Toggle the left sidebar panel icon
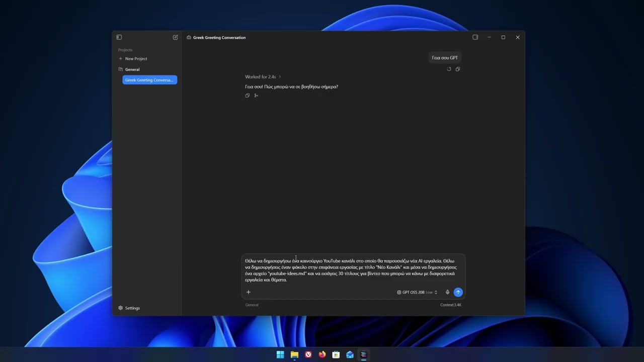The width and height of the screenshot is (644, 362). (x=119, y=37)
